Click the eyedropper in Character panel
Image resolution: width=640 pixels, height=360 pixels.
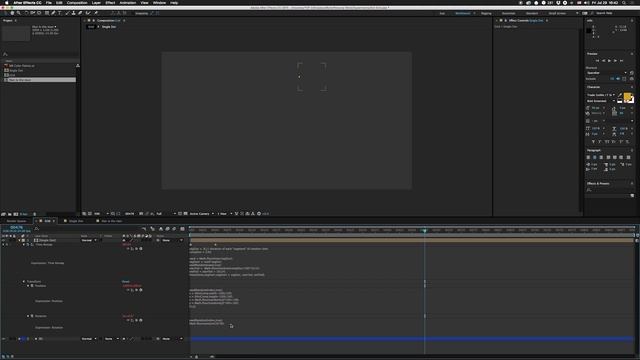[620, 95]
